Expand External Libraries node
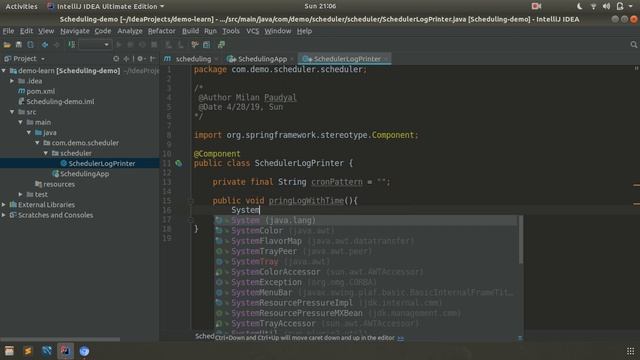Screen dimensions: 640x360 coord(4,204)
